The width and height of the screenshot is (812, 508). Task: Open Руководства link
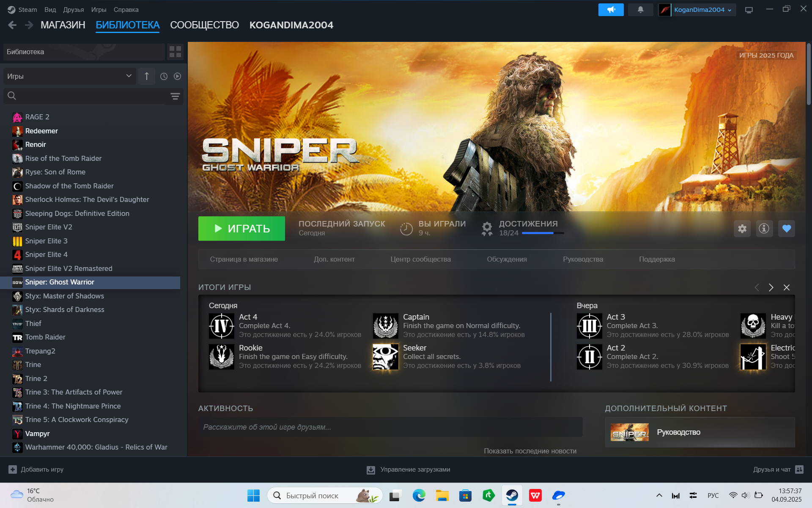click(x=583, y=259)
